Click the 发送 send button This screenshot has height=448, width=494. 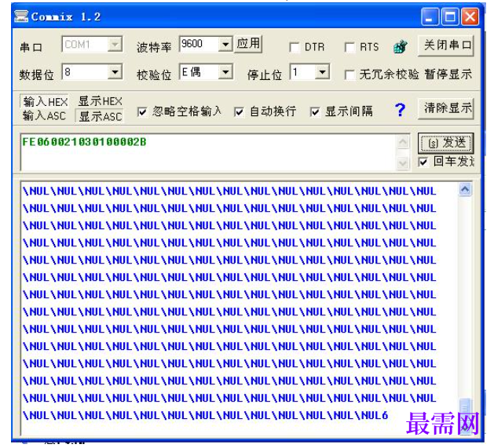click(x=446, y=143)
